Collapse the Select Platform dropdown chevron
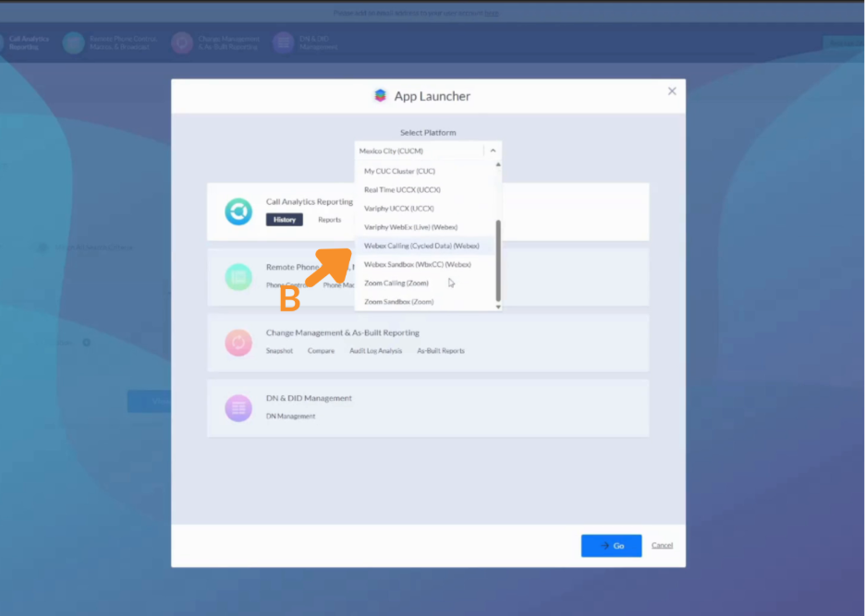This screenshot has width=865, height=616. coord(493,151)
